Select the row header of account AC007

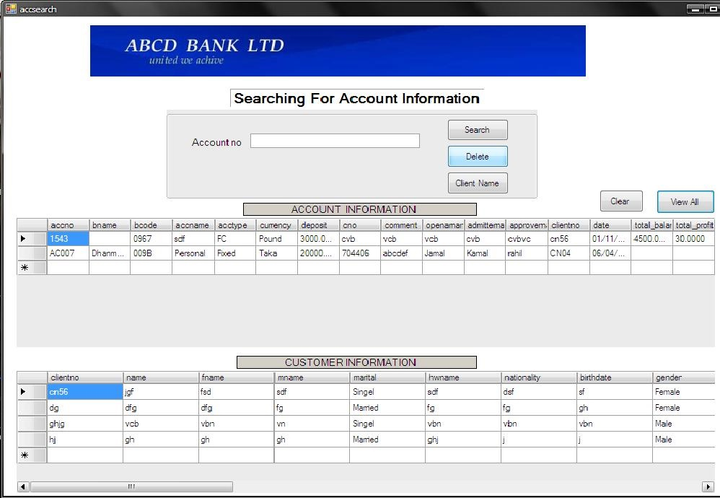click(32, 253)
